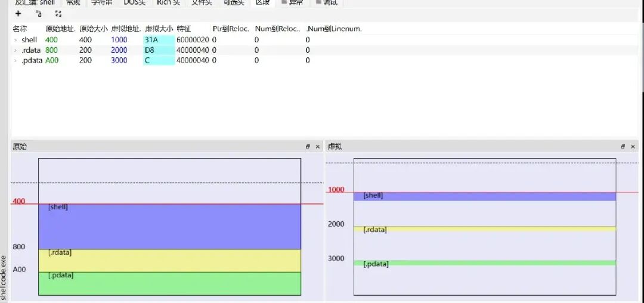The height and width of the screenshot is (303, 644).
Task: Expand the .rdata section row
Action: click(16, 50)
